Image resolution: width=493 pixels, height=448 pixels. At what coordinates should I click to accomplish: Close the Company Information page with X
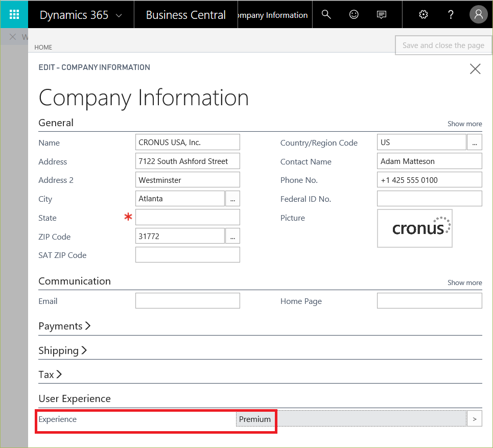click(475, 68)
